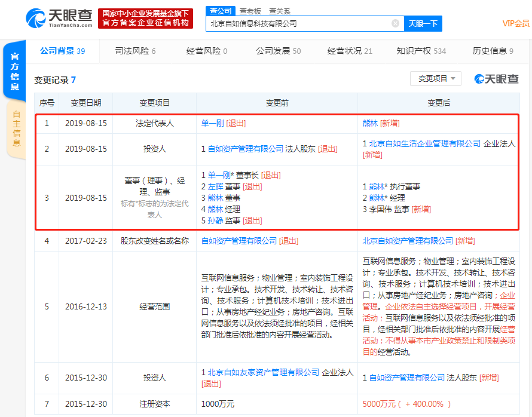532x417 pixels.
Task: Open 熊林 经理 link in 变更后 column
Action: 377,198
